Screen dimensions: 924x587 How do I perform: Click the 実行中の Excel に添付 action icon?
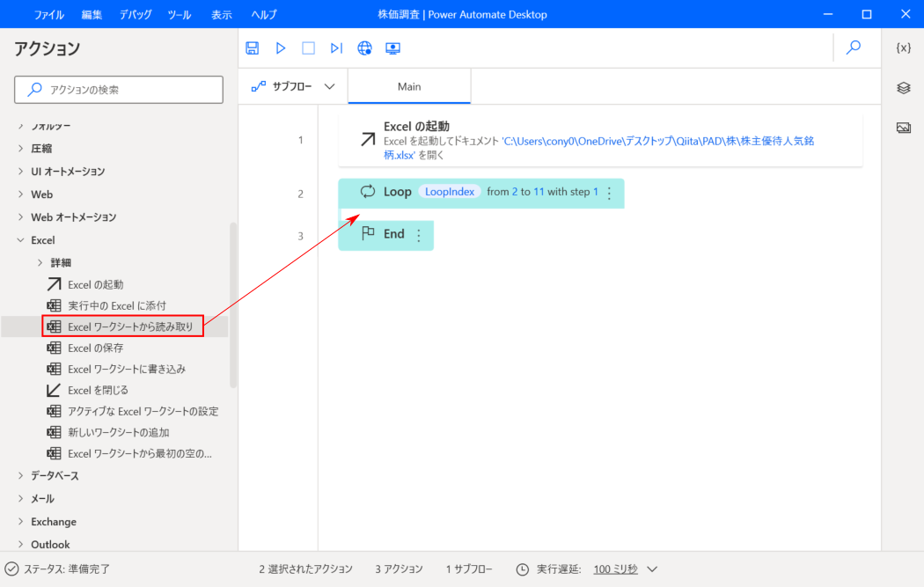pos(54,306)
